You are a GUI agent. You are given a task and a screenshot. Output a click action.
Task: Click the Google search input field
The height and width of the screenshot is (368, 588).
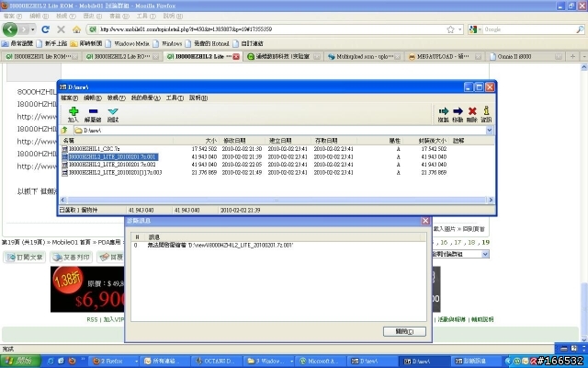coord(529,29)
